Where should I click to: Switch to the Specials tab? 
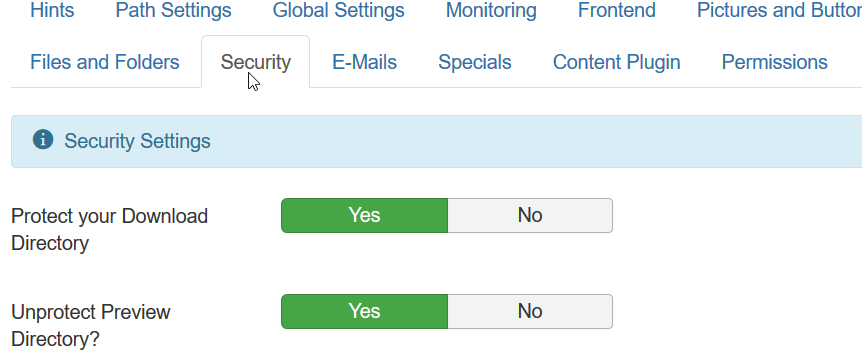point(475,62)
